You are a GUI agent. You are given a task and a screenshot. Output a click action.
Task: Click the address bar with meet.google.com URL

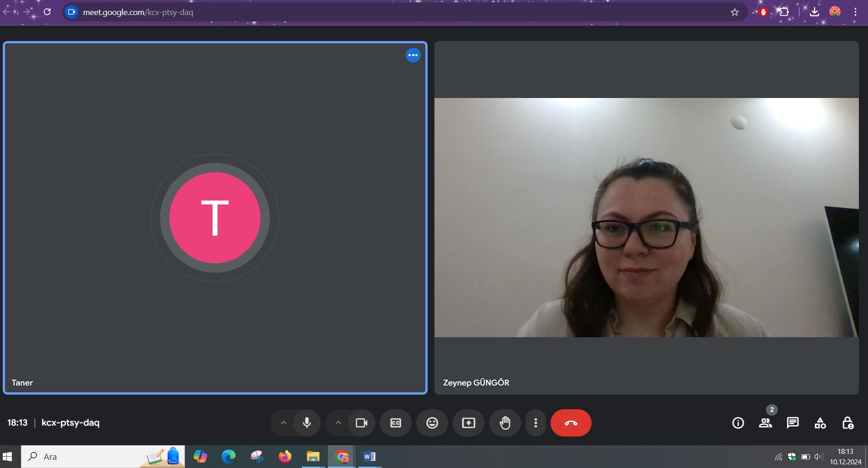pos(405,12)
